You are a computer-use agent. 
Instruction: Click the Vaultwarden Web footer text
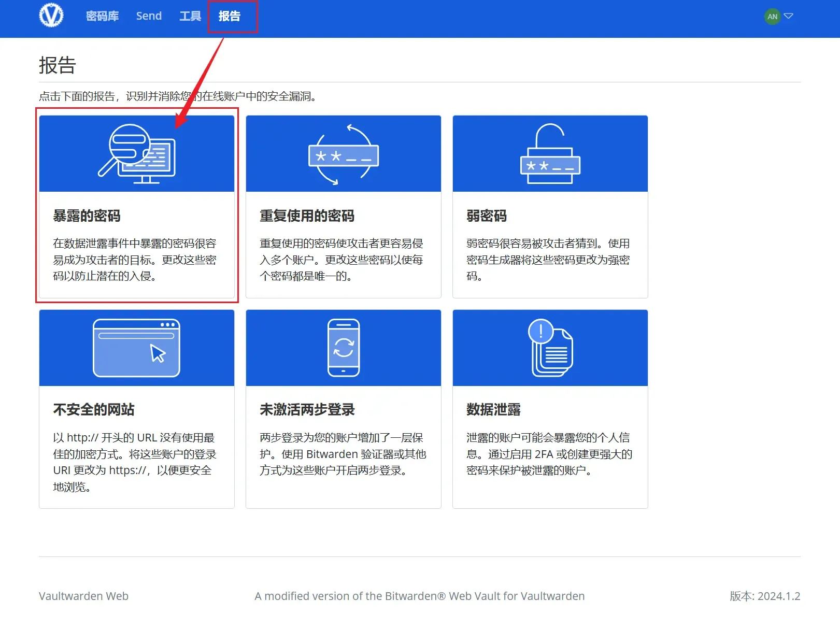click(83, 596)
